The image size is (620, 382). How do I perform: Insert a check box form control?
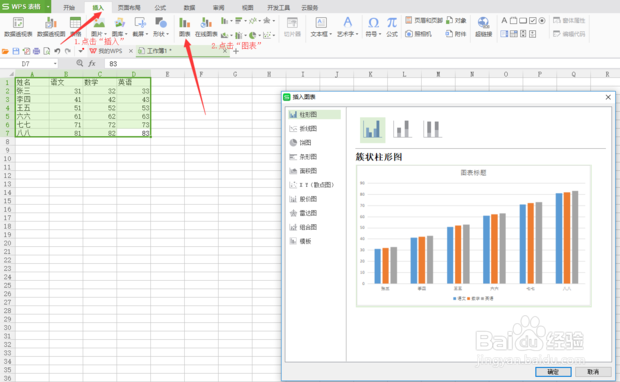click(533, 21)
